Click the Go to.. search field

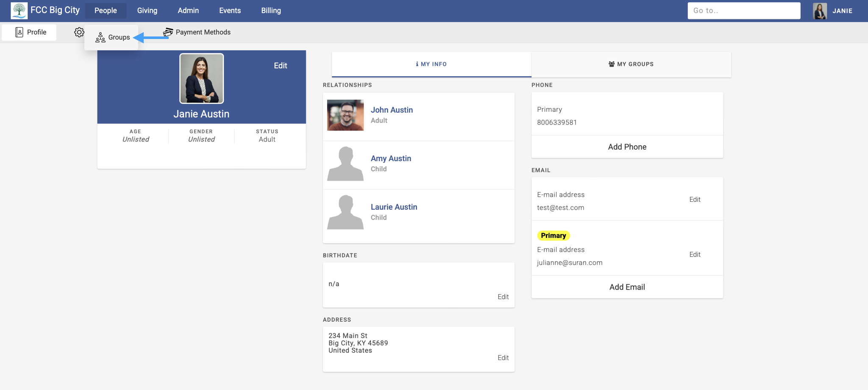(x=744, y=11)
